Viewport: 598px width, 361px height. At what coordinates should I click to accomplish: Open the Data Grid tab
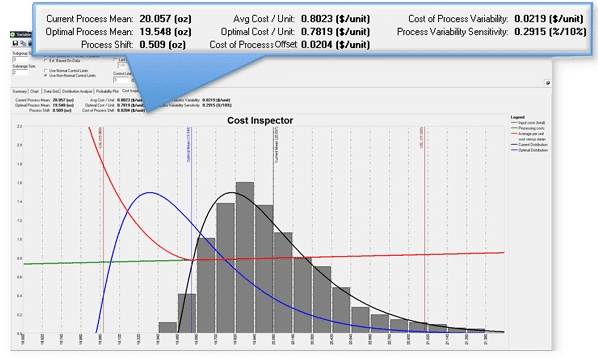coord(51,91)
